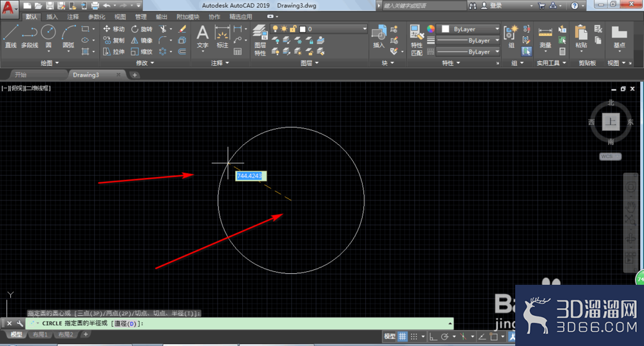Screen dimensions: 644x346
Task: Toggle snap mode in status bar
Action: 414,336
